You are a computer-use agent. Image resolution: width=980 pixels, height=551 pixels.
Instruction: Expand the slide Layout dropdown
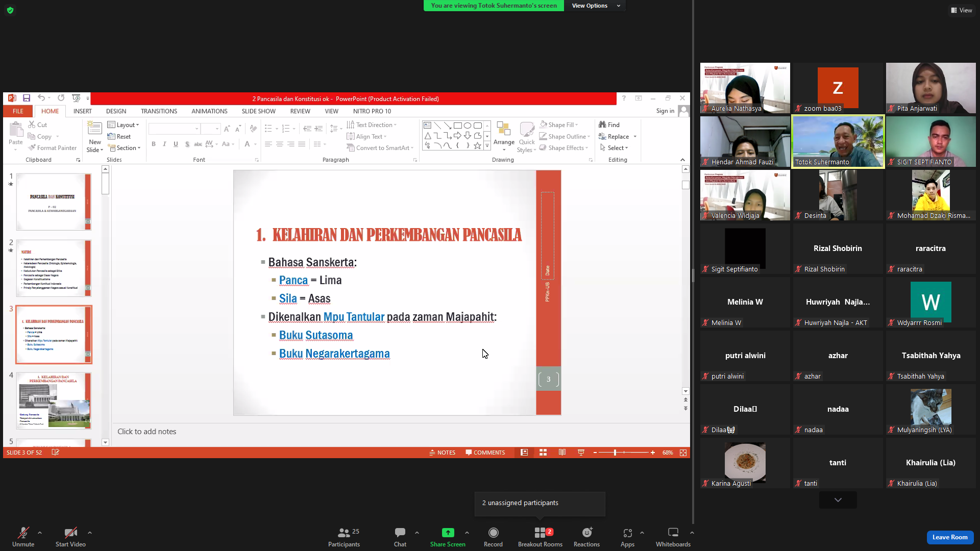point(123,125)
